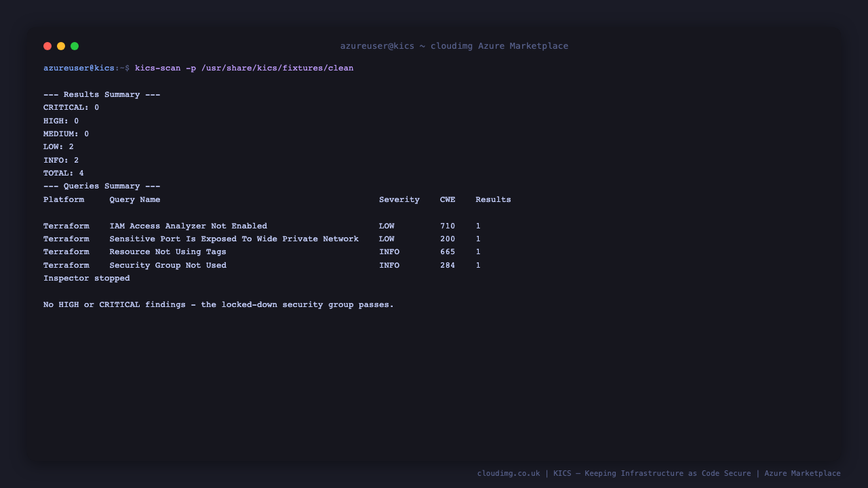Click Sensitive Port Is Exposed query name

[234, 239]
